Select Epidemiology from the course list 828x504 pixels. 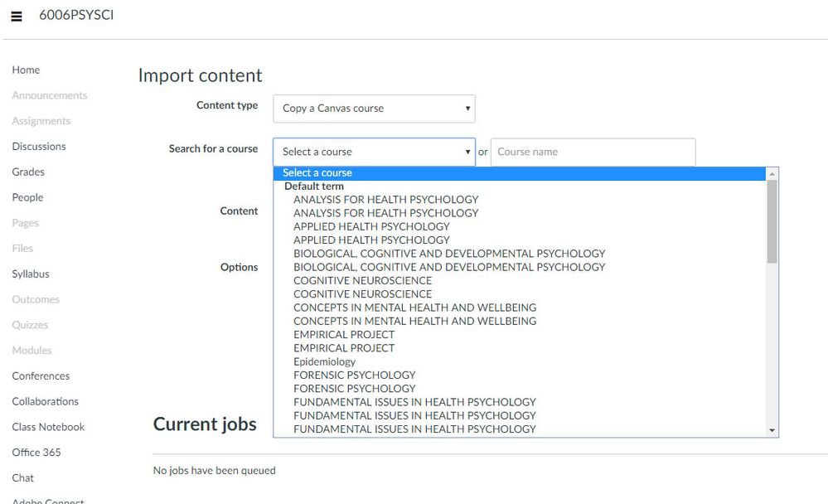tap(324, 361)
